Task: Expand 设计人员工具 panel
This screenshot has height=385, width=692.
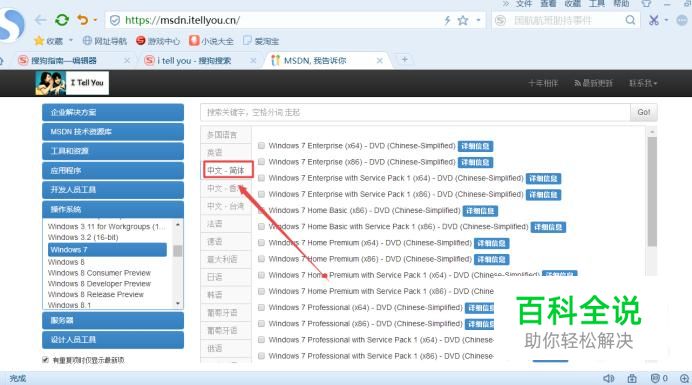Action: point(113,340)
